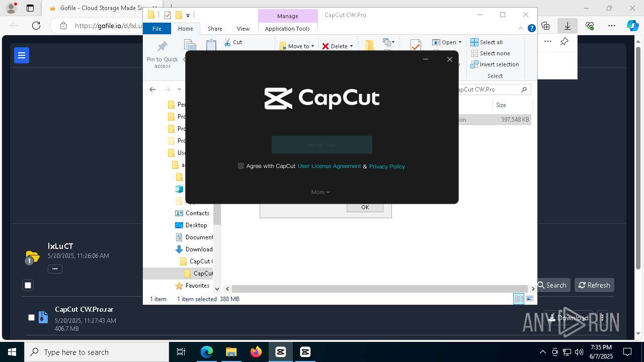Click the CapCut CW.Pro.rar file name
This screenshot has height=362, width=644.
[84, 310]
